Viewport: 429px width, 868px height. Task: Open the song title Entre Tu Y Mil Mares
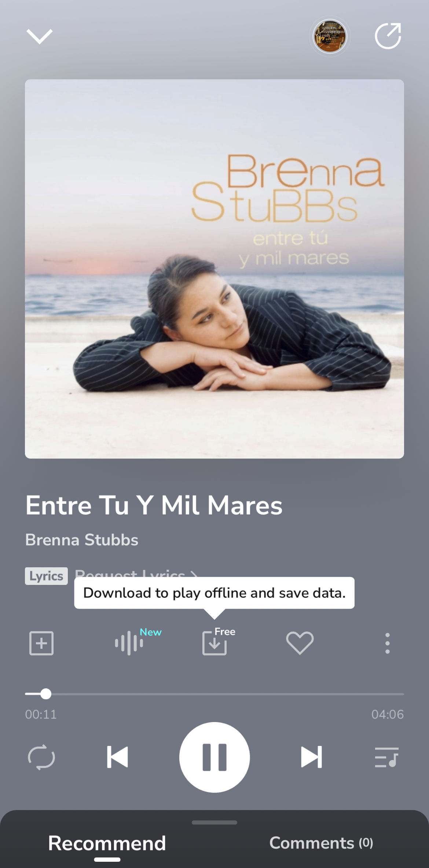[154, 505]
